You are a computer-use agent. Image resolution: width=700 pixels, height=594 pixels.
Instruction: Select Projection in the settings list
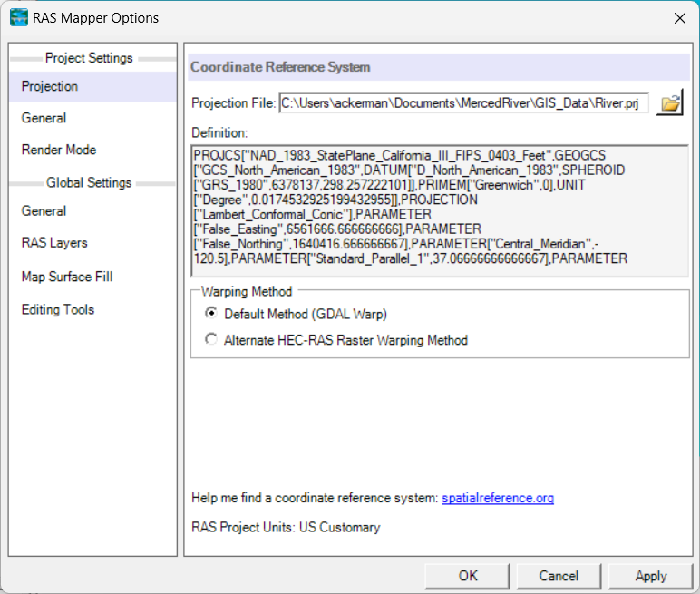coord(50,87)
